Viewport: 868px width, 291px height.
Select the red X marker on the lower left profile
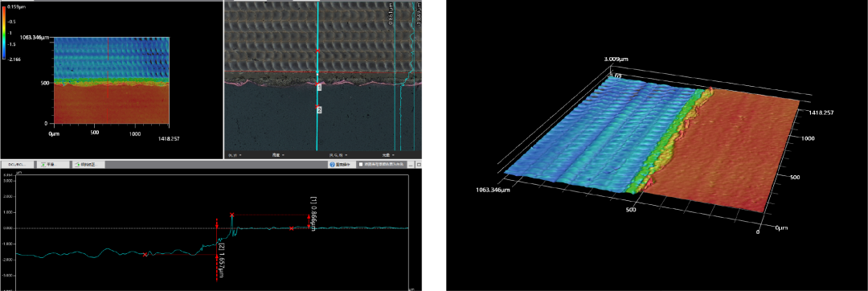coord(145,255)
